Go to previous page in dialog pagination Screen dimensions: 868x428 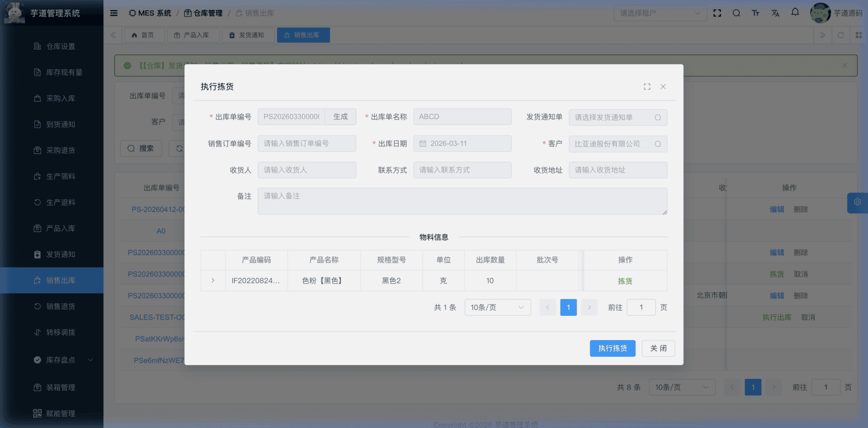[x=548, y=308]
